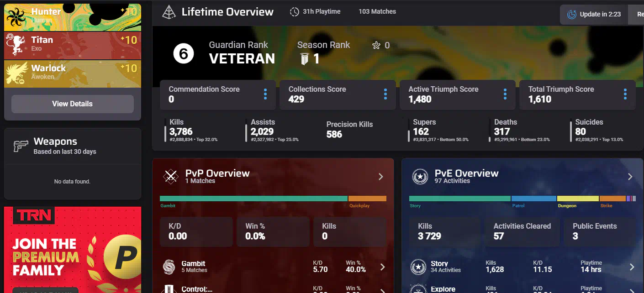Click the pistol icon beside Weapons

coord(21,146)
